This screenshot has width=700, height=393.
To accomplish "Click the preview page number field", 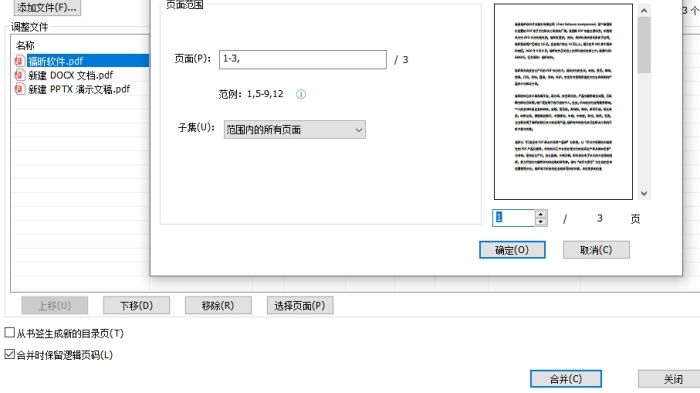I will click(x=513, y=217).
